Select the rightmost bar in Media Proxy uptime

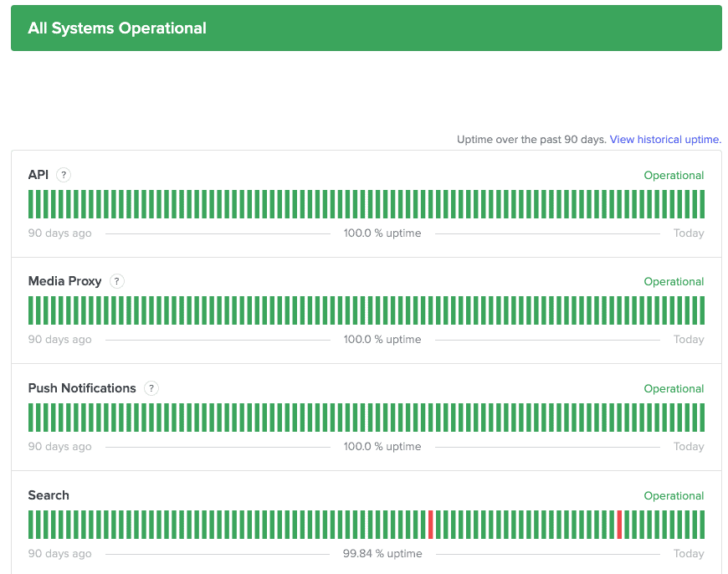point(701,310)
